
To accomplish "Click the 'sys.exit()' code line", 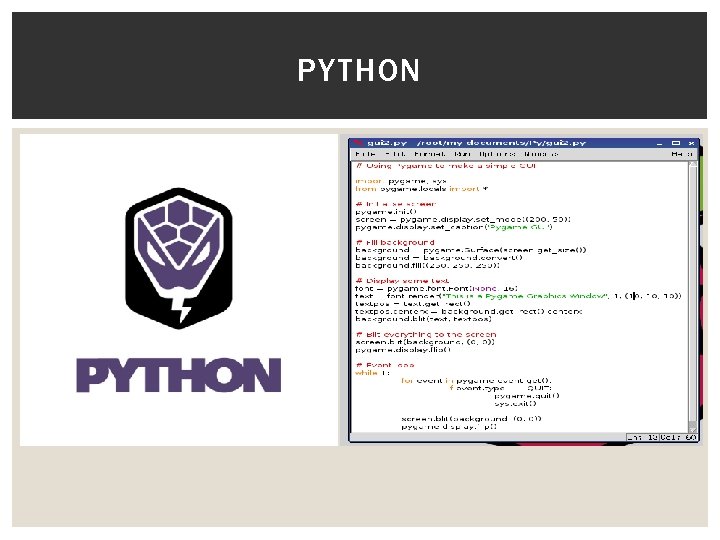I will coord(515,404).
